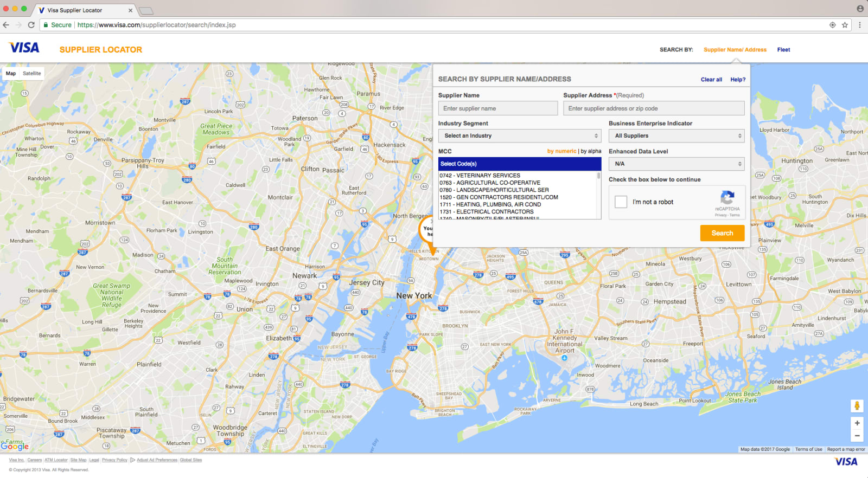Open the Legal footer link
The image size is (868, 478).
[x=94, y=460]
